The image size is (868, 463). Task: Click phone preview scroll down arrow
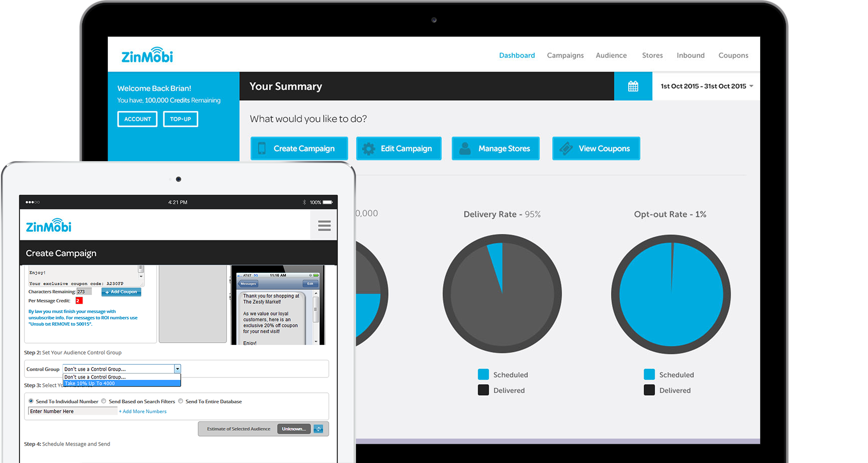pos(316,341)
